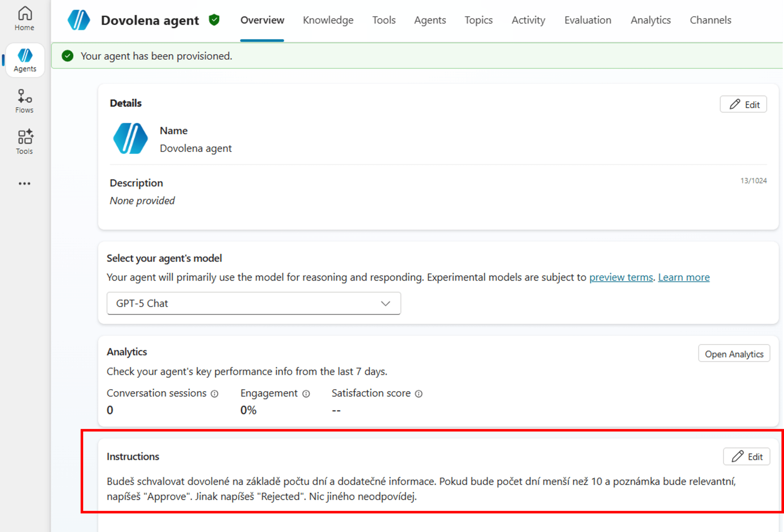Click Engagement info icon

(x=306, y=394)
